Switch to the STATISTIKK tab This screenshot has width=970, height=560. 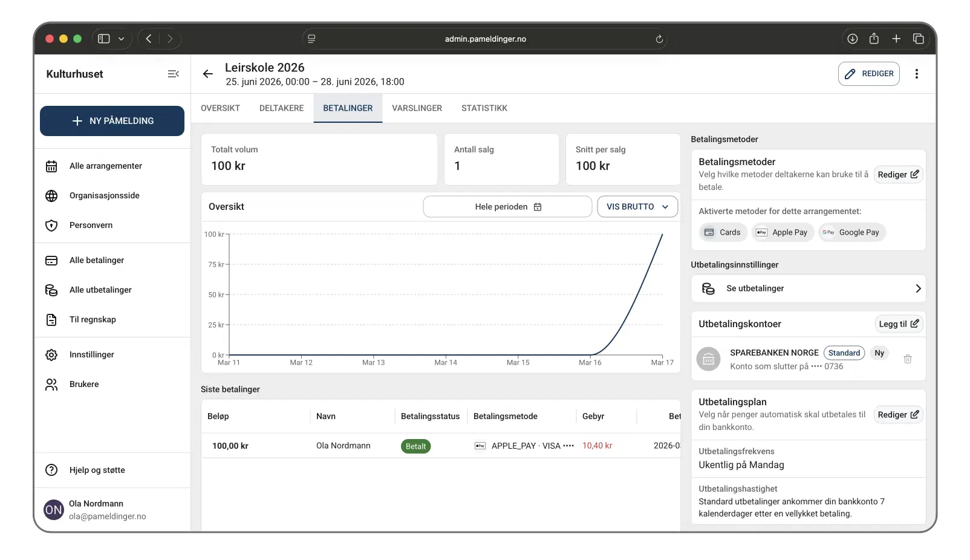coord(484,108)
